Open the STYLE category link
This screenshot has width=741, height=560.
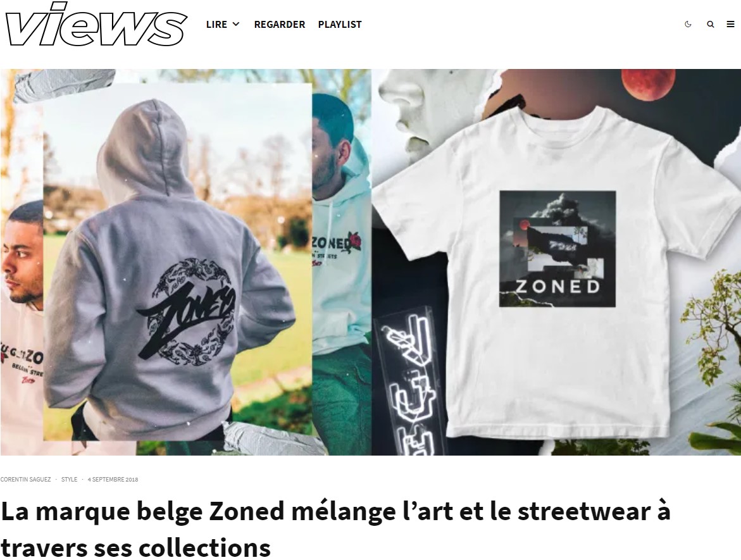tap(69, 479)
